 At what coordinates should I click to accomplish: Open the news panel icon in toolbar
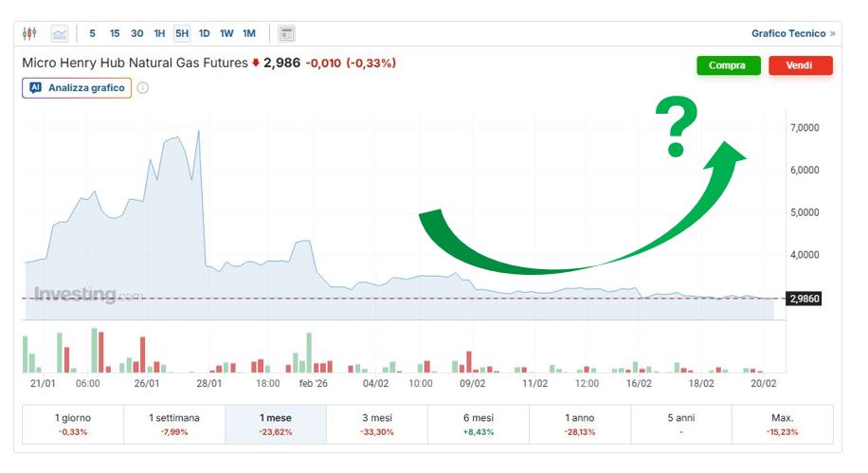[x=286, y=33]
